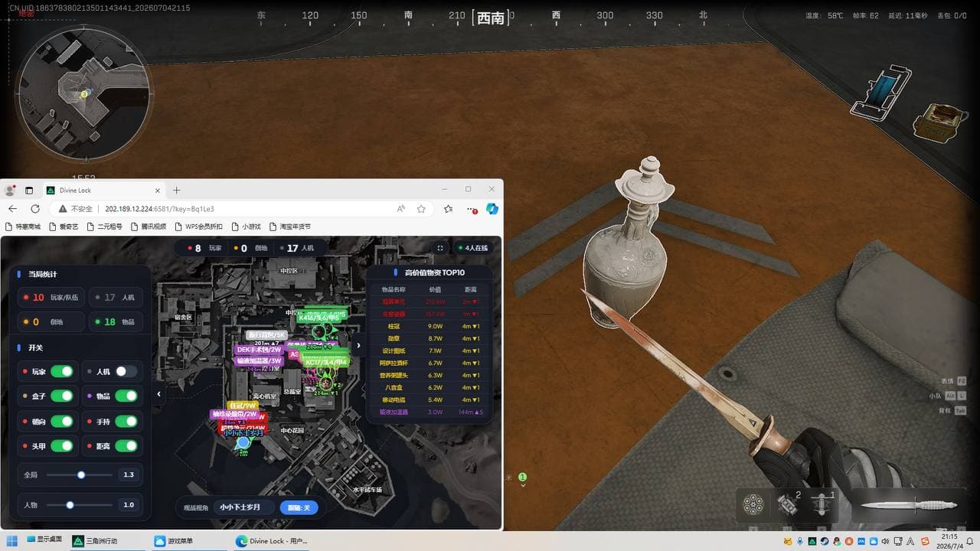Click the 全局 value box showing 1.3

[129, 474]
